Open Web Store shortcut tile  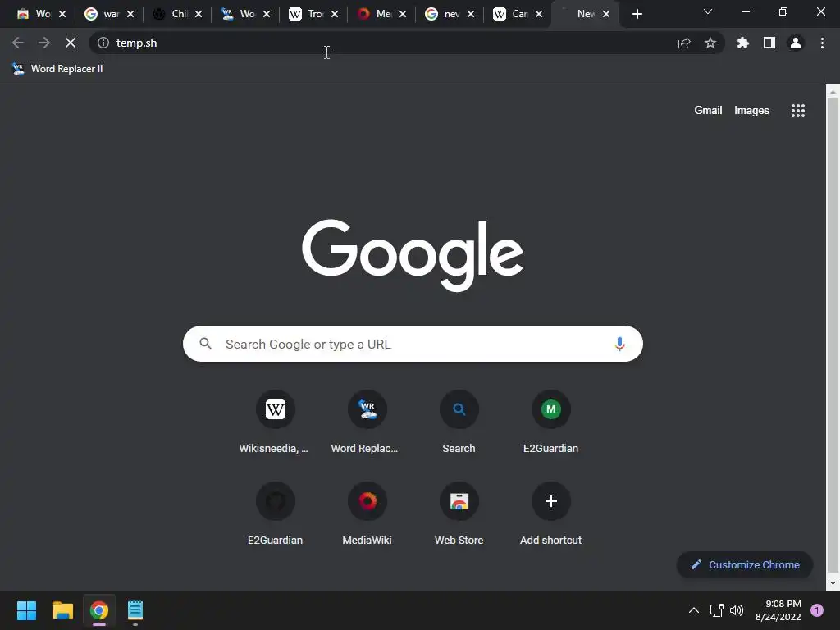(x=459, y=515)
